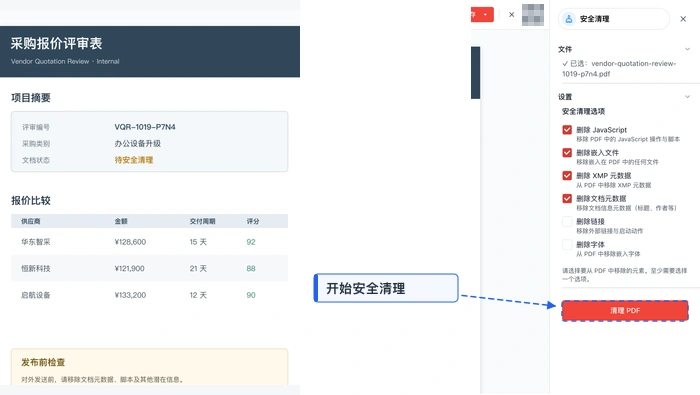Click the 清理 PDF button
This screenshot has width=700, height=395.
(x=625, y=311)
